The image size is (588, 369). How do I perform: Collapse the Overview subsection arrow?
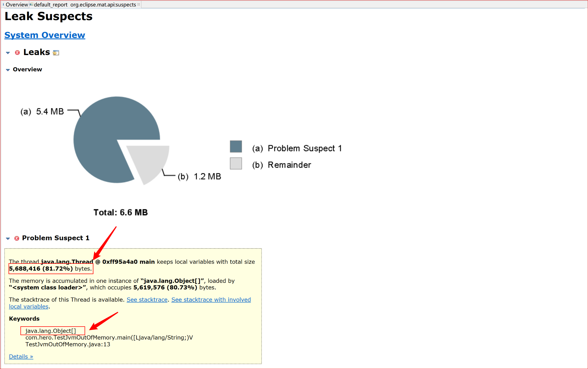8,70
